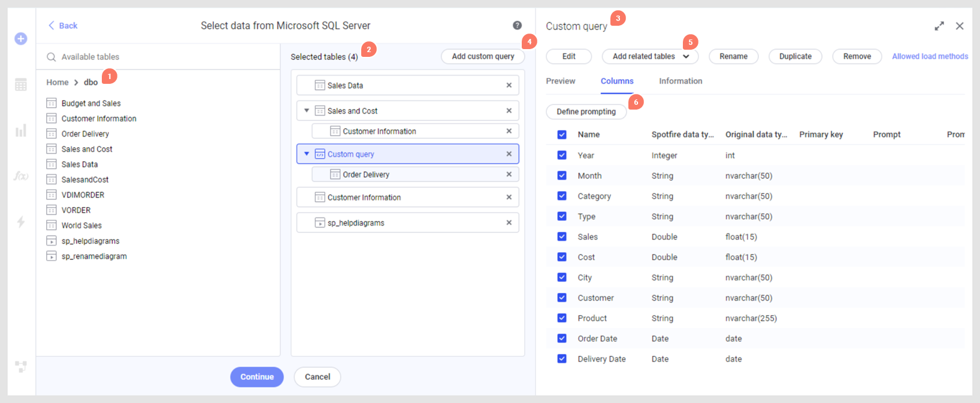Click the Continue button
This screenshot has width=980, height=403.
point(257,377)
